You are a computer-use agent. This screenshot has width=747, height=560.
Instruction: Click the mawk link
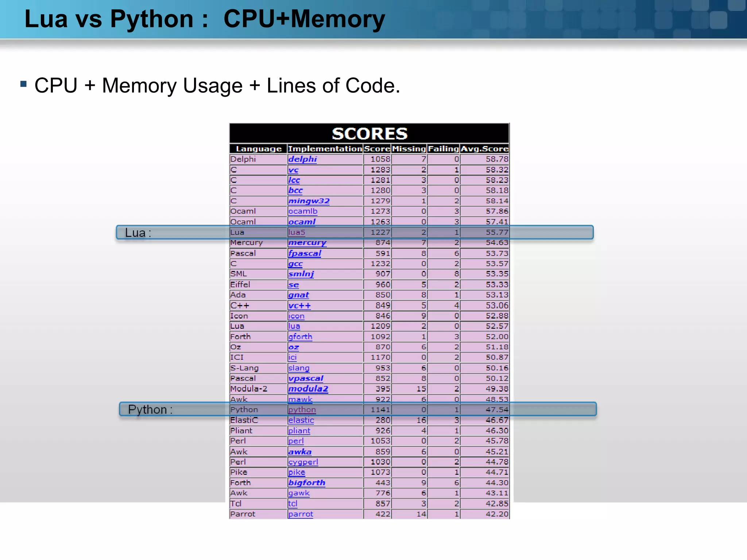(300, 399)
